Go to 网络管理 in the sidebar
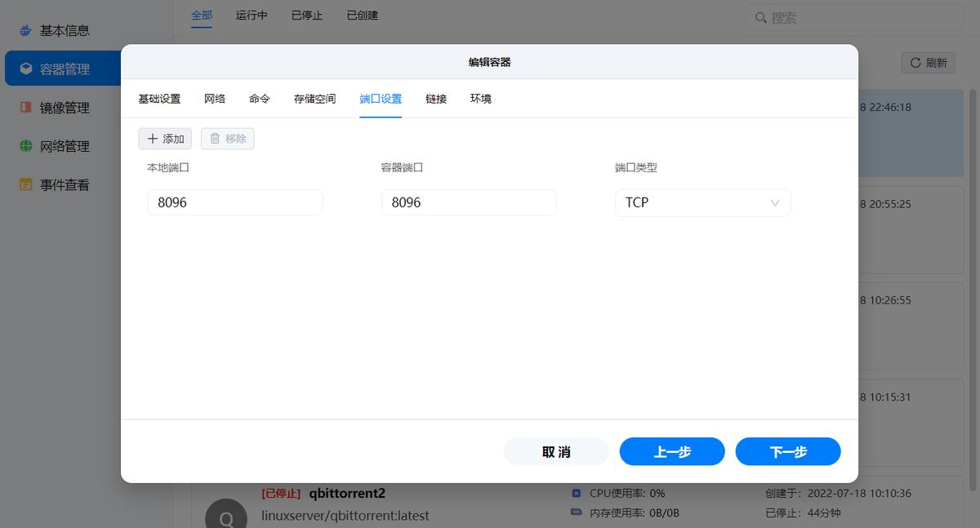 [x=61, y=146]
